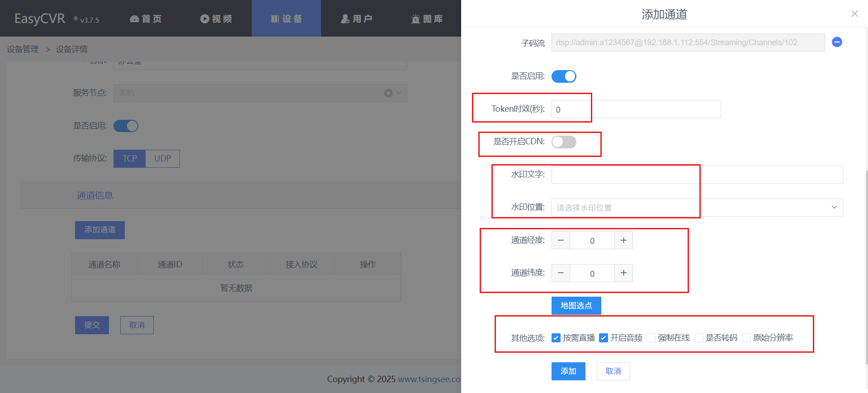Click the 子码流 RTSP address field
868x393 pixels.
688,43
